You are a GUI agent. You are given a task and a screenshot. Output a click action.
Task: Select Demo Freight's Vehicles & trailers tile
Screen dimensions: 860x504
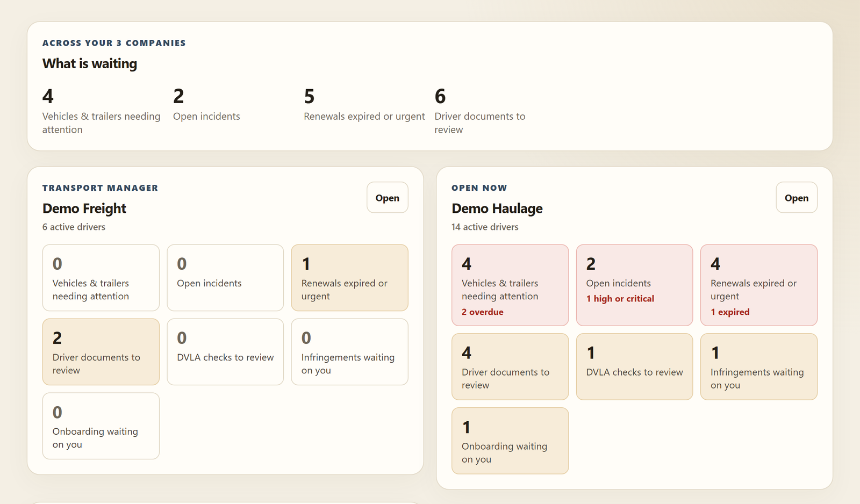click(x=101, y=278)
